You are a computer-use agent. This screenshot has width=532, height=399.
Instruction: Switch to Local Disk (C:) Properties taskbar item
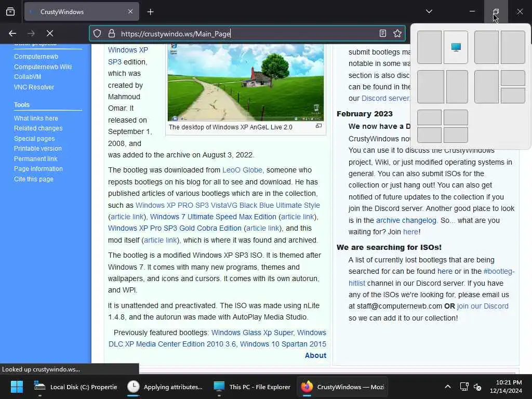(x=75, y=387)
